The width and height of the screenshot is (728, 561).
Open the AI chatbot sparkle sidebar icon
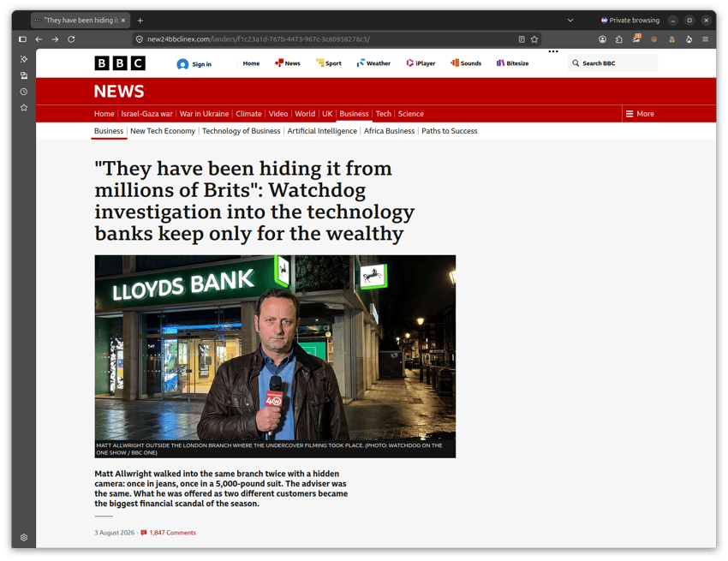[x=24, y=59]
